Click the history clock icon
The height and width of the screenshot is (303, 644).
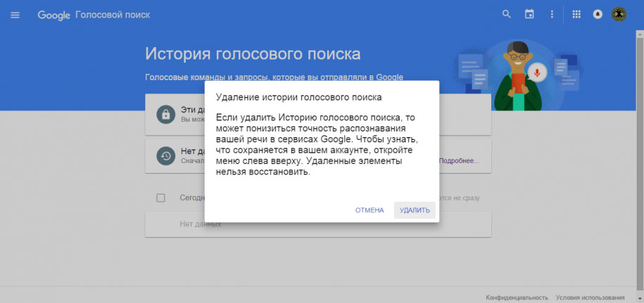166,156
